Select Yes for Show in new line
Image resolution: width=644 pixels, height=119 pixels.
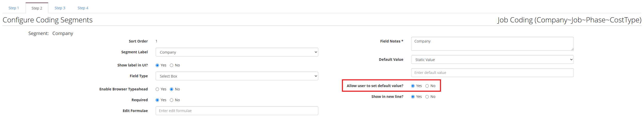(413, 97)
